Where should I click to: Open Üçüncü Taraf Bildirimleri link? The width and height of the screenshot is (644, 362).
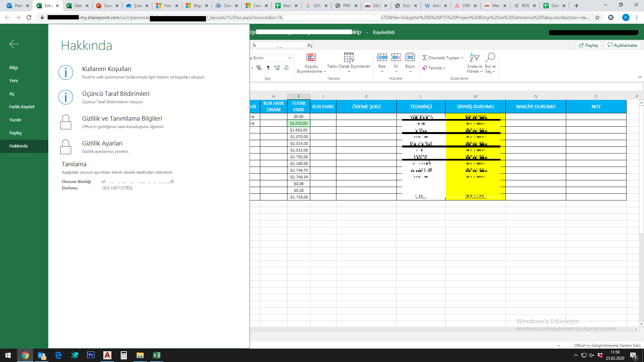pos(116,94)
